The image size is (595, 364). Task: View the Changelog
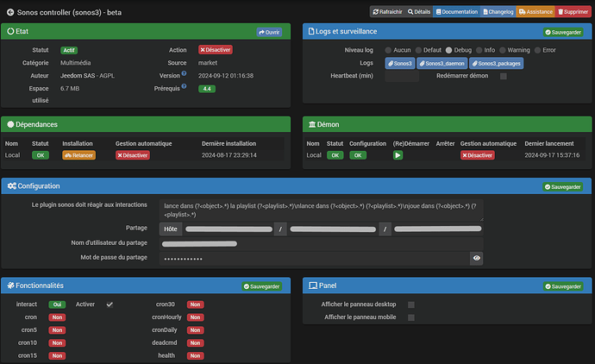(x=498, y=12)
